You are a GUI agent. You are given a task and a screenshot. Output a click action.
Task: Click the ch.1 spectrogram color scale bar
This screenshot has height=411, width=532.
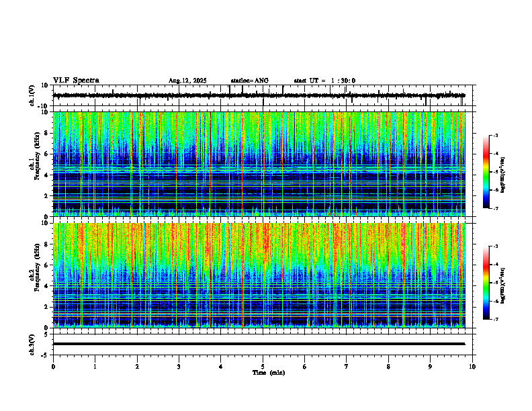pyautogui.click(x=486, y=172)
